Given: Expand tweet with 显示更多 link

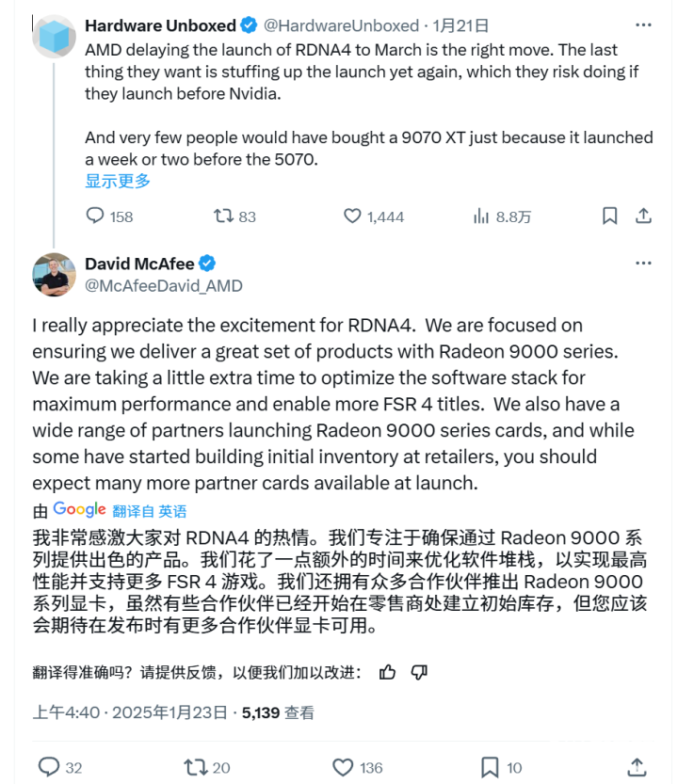Looking at the screenshot, I should coord(118,182).
